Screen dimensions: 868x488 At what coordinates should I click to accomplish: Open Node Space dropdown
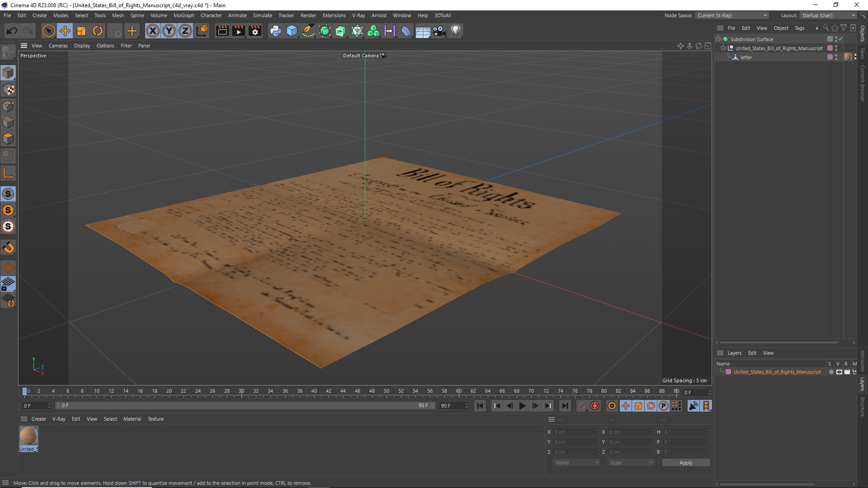(732, 15)
